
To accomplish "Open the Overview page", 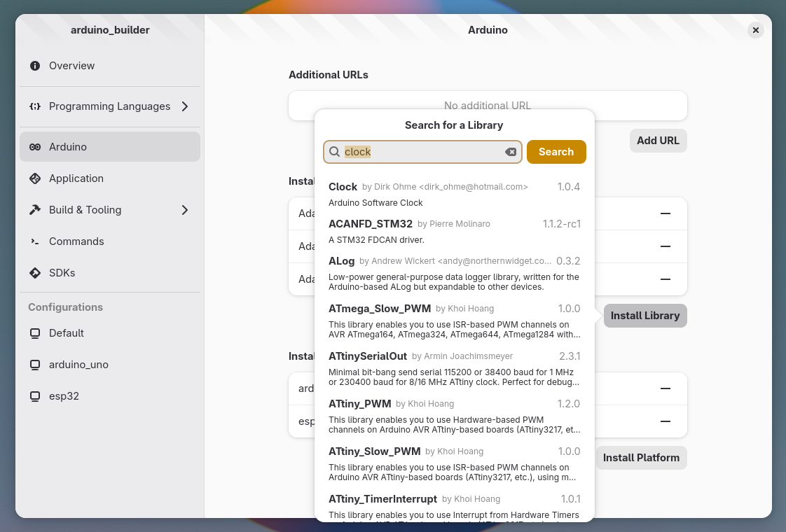I will (x=110, y=66).
